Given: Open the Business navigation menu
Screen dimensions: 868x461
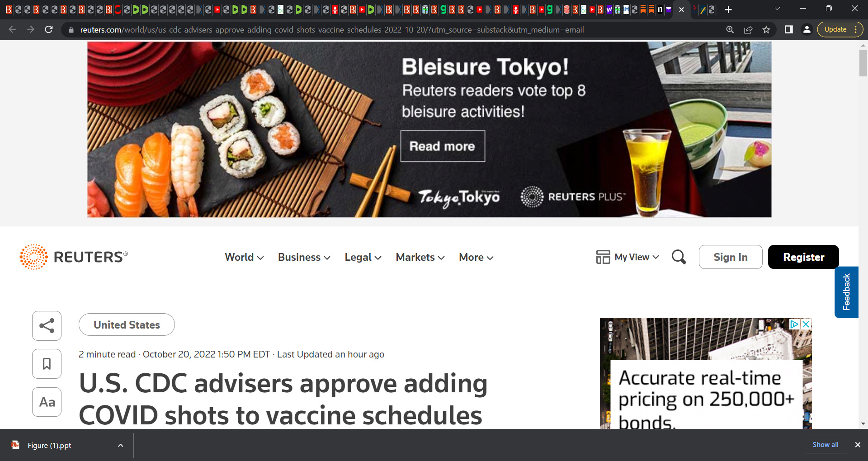Looking at the screenshot, I should click(304, 257).
